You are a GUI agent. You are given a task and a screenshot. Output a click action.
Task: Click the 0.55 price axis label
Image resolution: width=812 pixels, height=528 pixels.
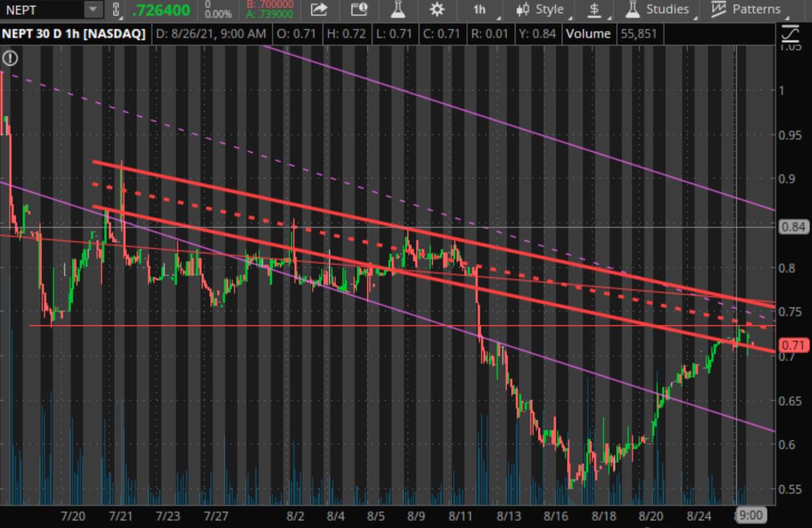[x=790, y=489]
